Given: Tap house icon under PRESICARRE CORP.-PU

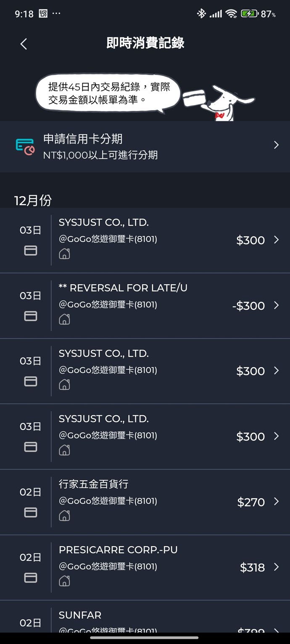Looking at the screenshot, I should pyautogui.click(x=64, y=581).
